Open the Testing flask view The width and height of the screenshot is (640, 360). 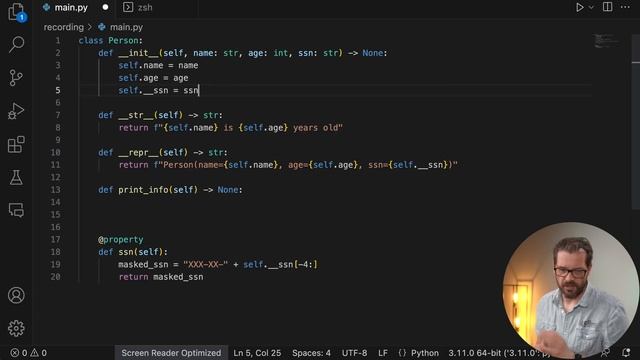[x=16, y=177]
